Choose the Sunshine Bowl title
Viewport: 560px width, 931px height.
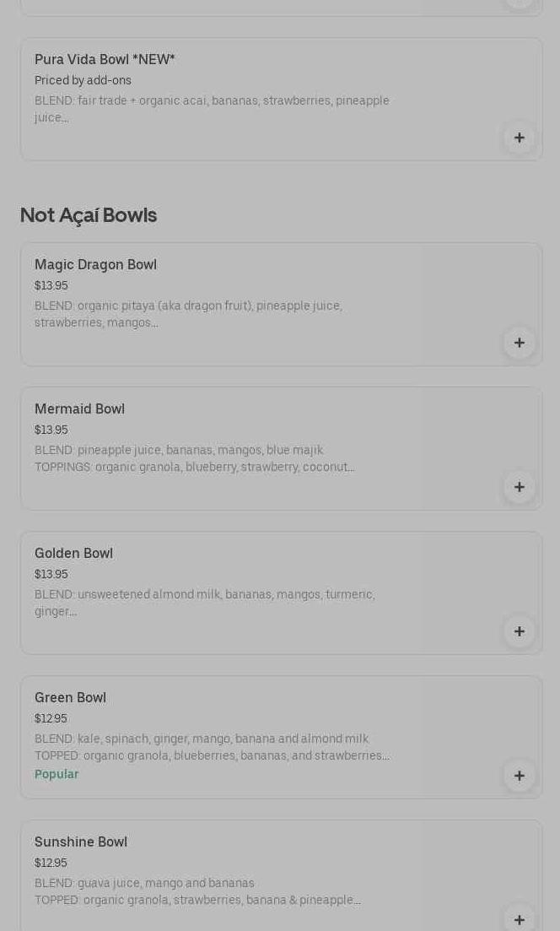pos(81,842)
